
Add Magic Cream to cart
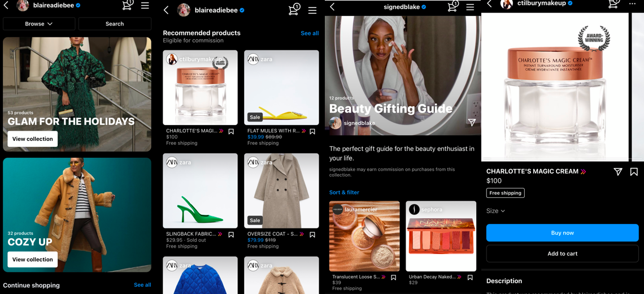562,254
